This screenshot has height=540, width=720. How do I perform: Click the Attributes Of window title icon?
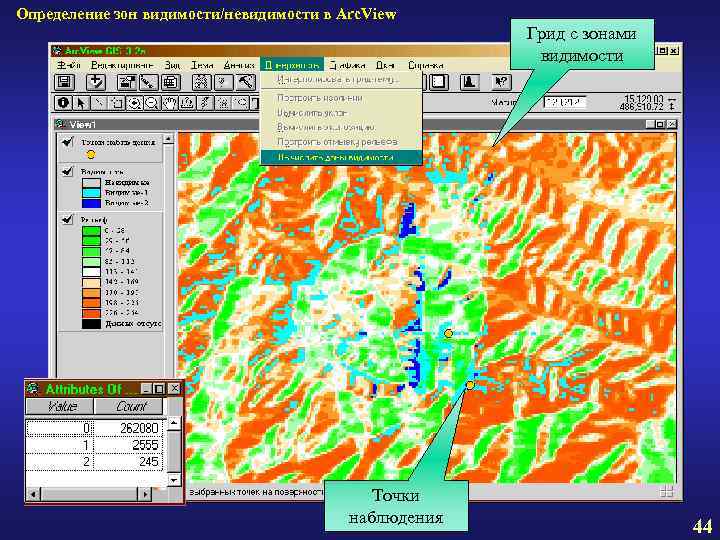tap(33, 389)
